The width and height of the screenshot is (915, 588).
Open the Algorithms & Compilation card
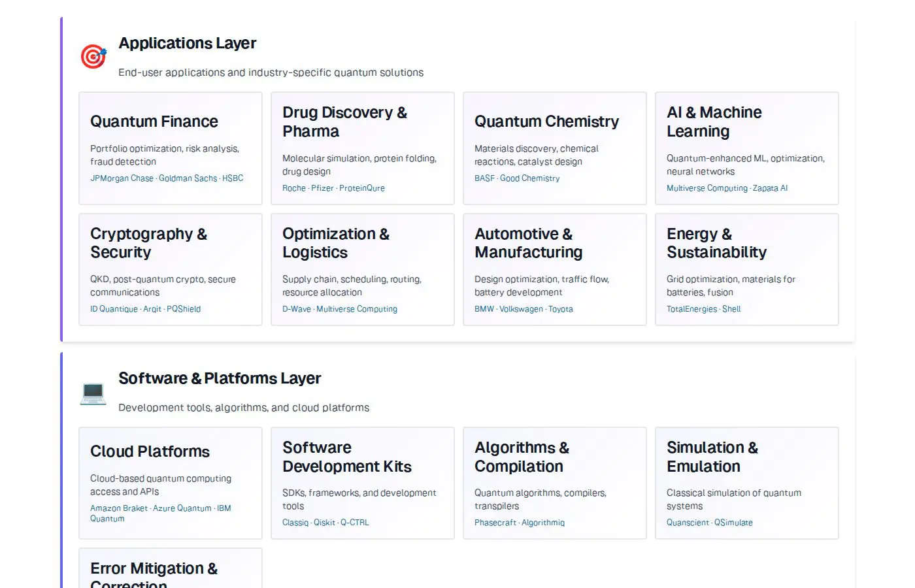(555, 483)
